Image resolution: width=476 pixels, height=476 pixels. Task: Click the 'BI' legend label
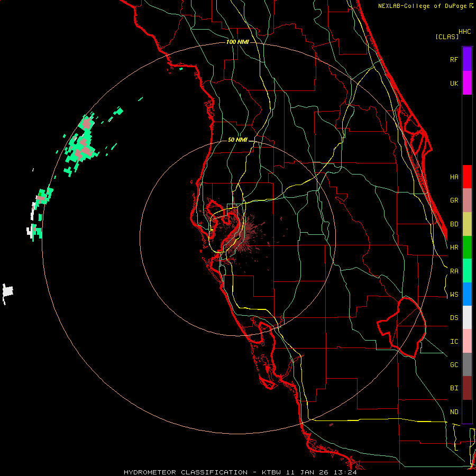tap(454, 388)
